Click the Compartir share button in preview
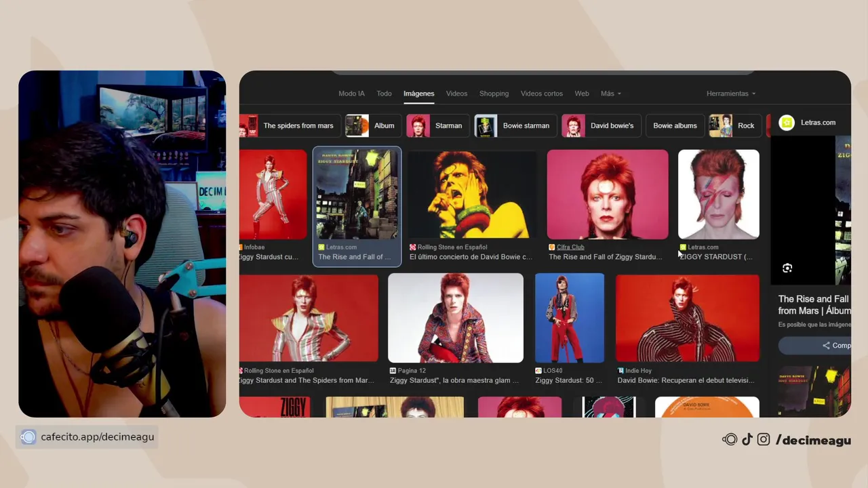This screenshot has height=488, width=868. click(x=814, y=346)
